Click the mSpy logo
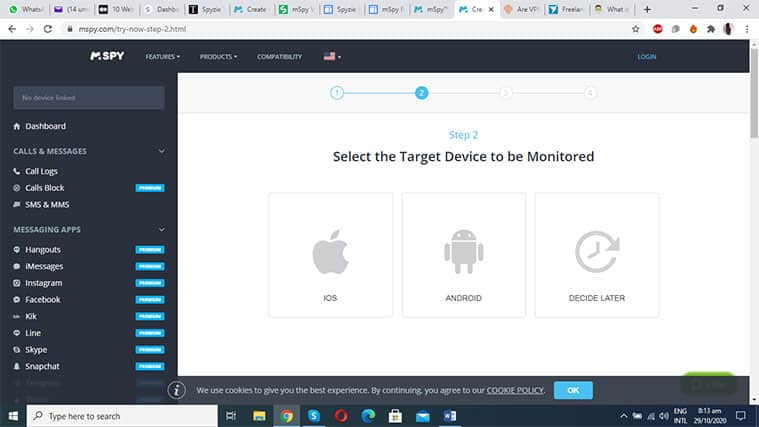 point(107,56)
